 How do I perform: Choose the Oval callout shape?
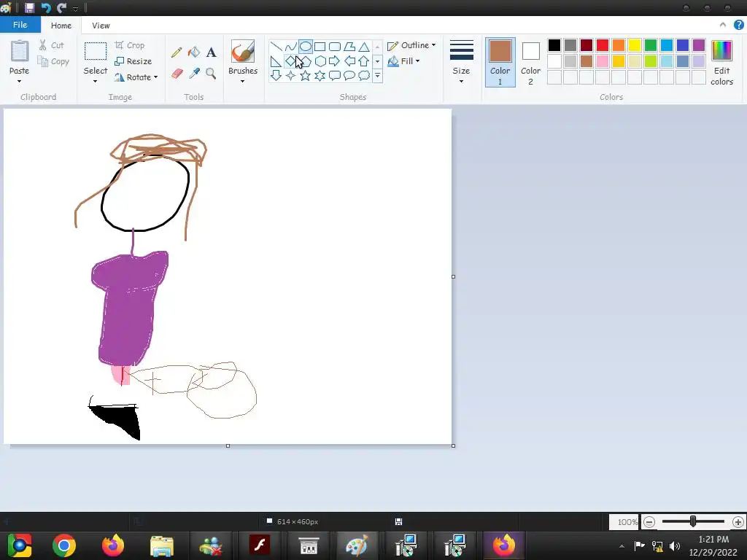click(x=349, y=75)
